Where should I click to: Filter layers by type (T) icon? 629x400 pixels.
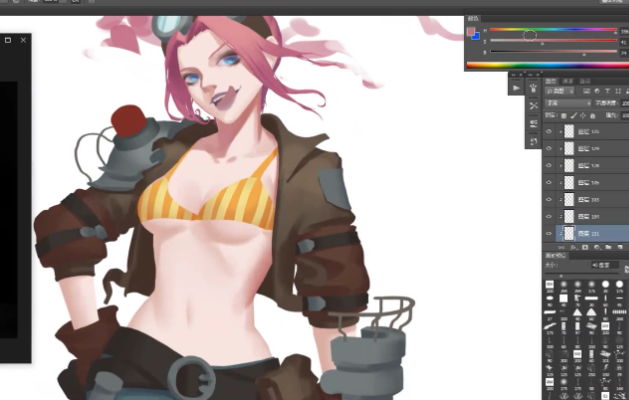607,91
